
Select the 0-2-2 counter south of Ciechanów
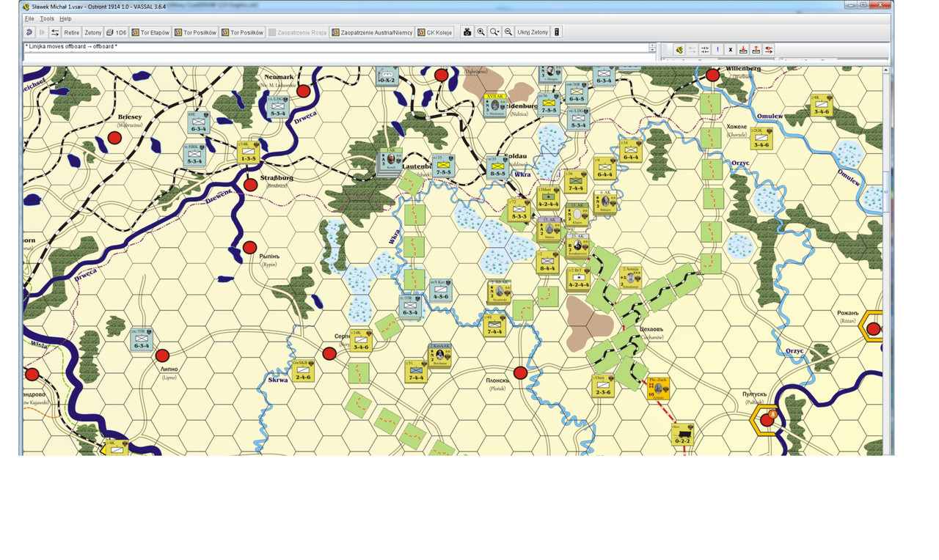(682, 435)
